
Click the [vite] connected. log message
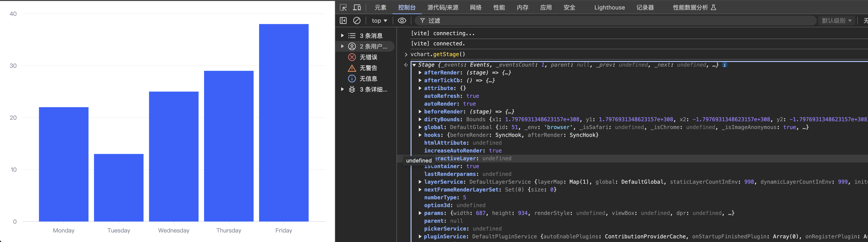[x=438, y=43]
